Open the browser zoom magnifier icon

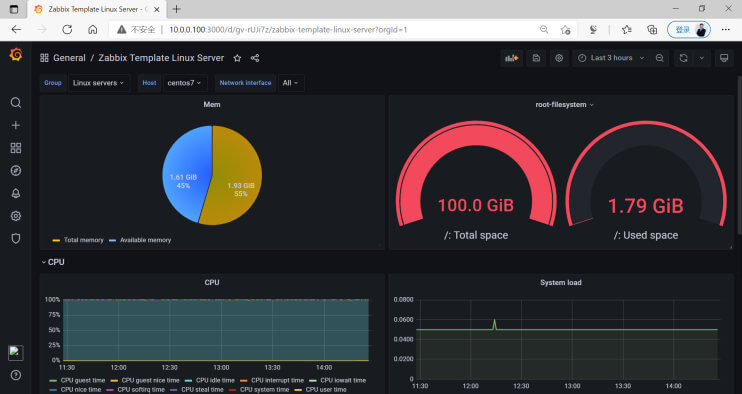coord(544,29)
